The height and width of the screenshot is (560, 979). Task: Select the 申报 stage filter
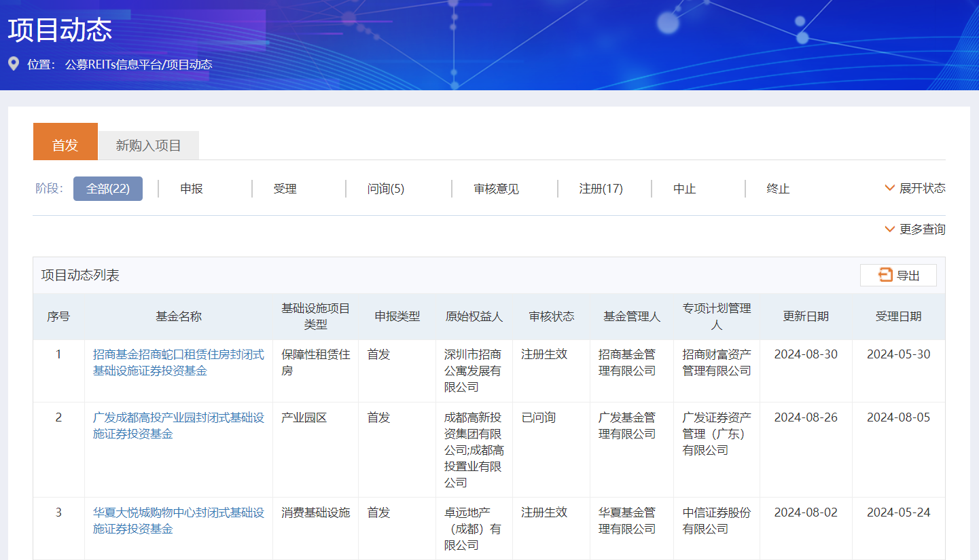[192, 189]
